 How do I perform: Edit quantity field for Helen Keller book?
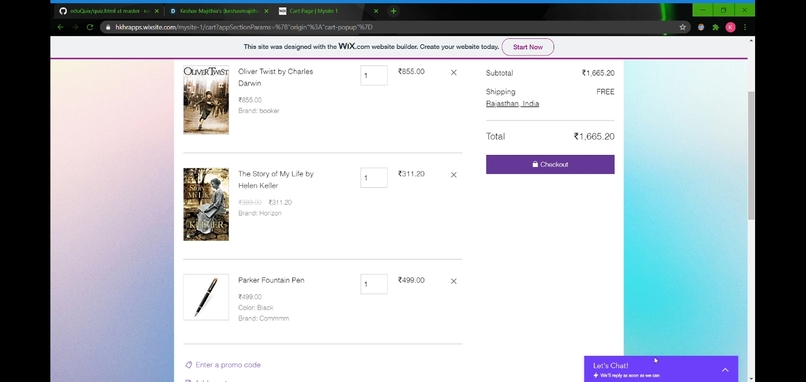tap(374, 177)
